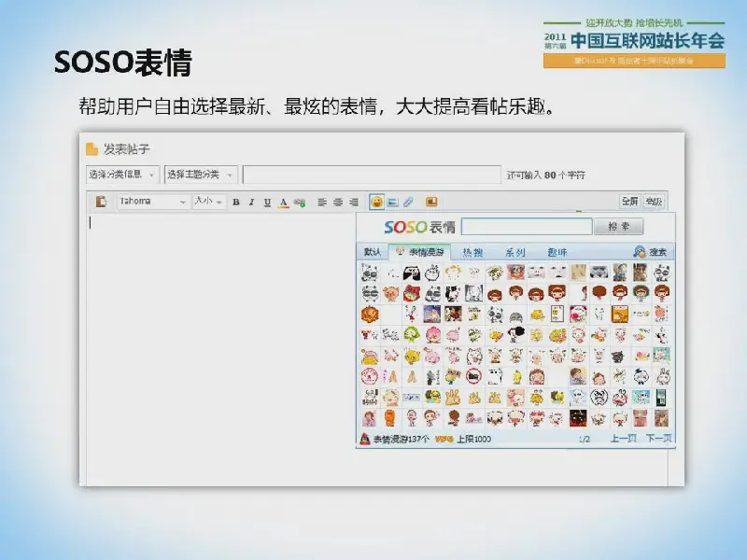Screen dimensions: 747x560
Task: Click the folder icon beside 发表帖子
Action: tap(92, 149)
